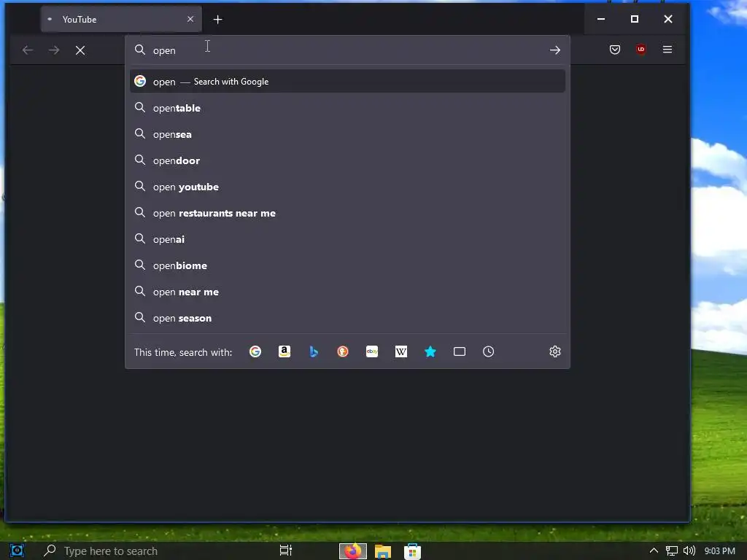This screenshot has width=747, height=560.
Task: Search bookmarks using the star icon
Action: pos(430,352)
